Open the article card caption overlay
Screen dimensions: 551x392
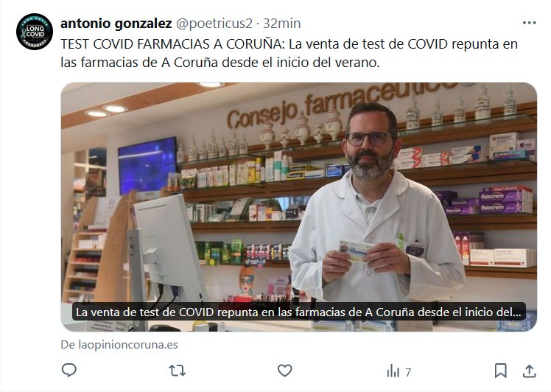click(298, 312)
